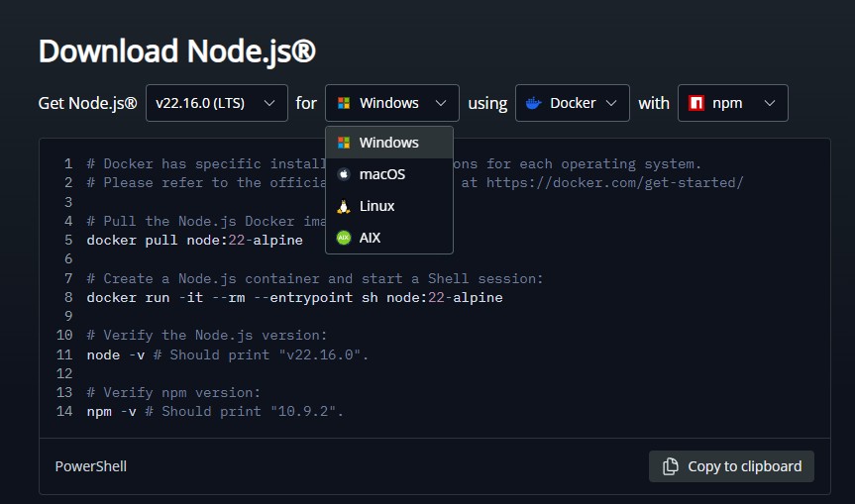Viewport: 855px width, 504px height.
Task: Click the green AIX icon in list
Action: point(344,238)
